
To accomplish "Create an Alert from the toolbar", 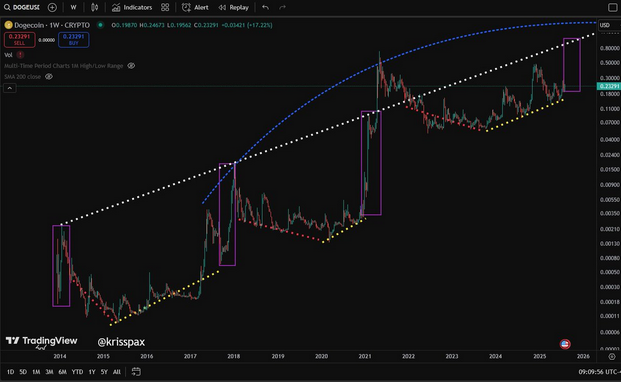I will [x=195, y=7].
